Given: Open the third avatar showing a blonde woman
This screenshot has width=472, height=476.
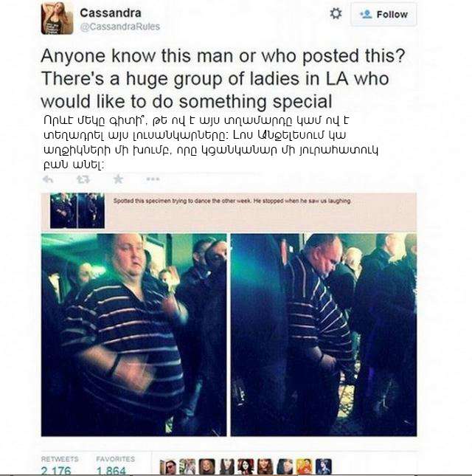Looking at the screenshot, I should click(207, 467).
